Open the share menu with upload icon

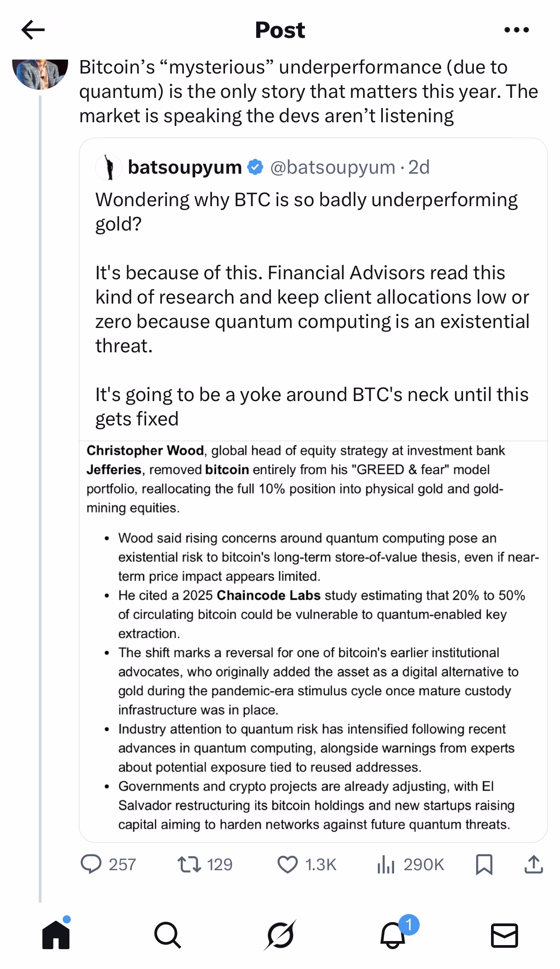click(x=534, y=864)
